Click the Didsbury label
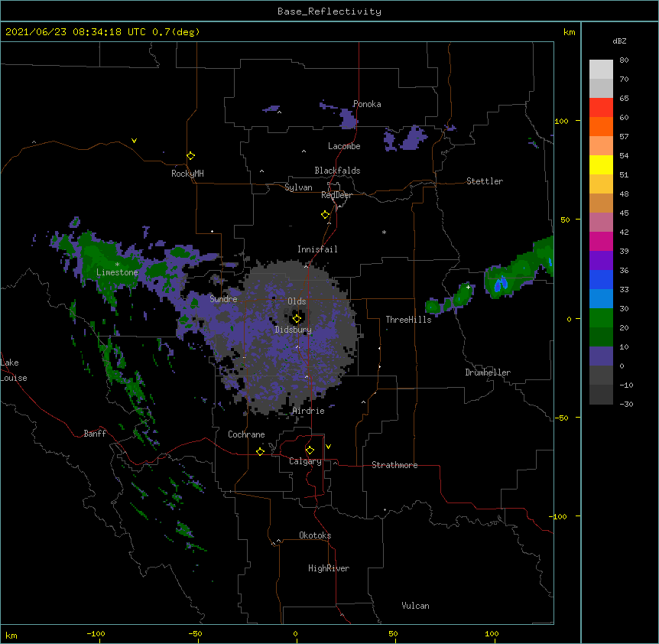Screen dimensions: 659x644 point(294,330)
